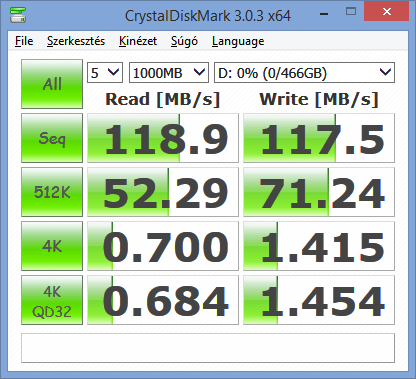Click the 4K QD32 write result 1.454
The height and width of the screenshot is (379, 416).
(x=319, y=300)
